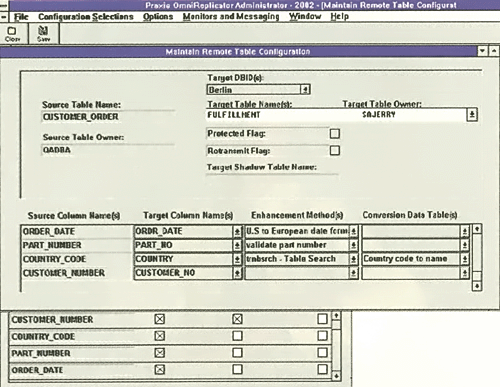Open Configuration Selections menu
Screen dimensions: 500x387
[86, 17]
